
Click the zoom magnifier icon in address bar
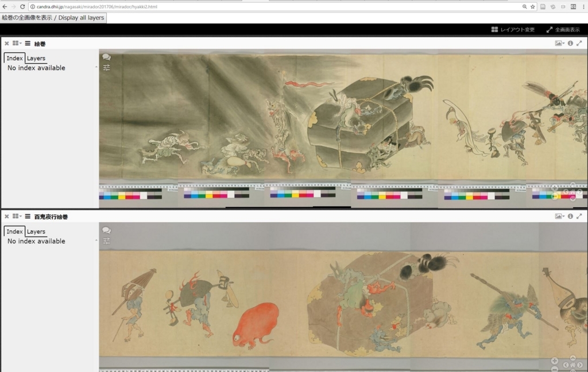click(x=524, y=7)
